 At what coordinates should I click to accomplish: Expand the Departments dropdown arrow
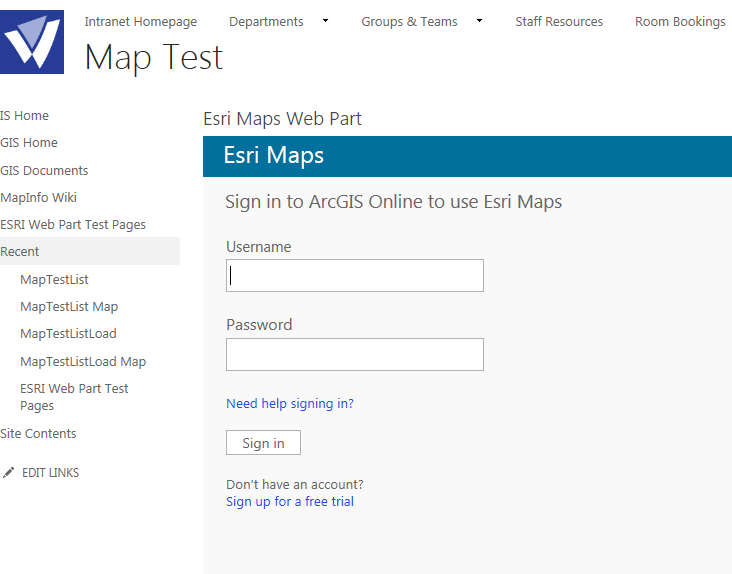coord(325,21)
